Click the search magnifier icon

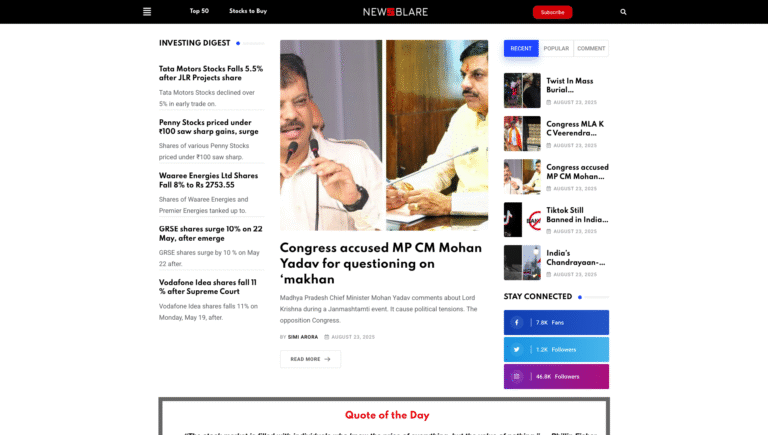623,12
